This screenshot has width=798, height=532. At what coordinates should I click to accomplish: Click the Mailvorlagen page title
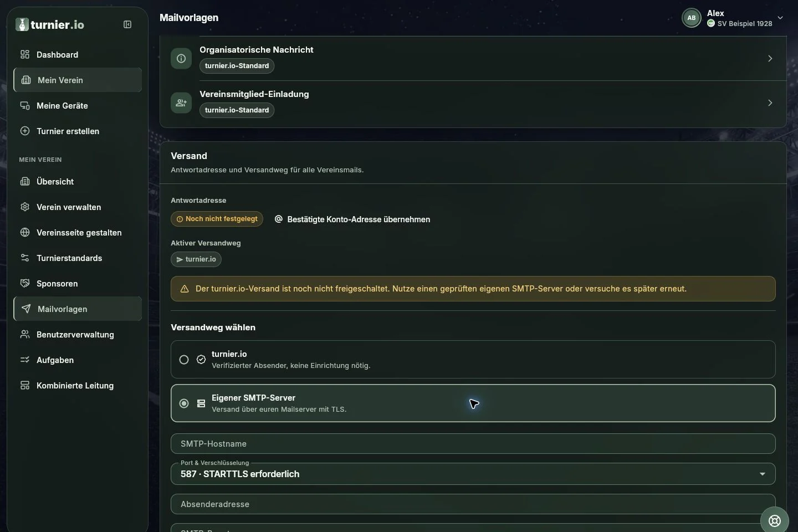tap(189, 18)
